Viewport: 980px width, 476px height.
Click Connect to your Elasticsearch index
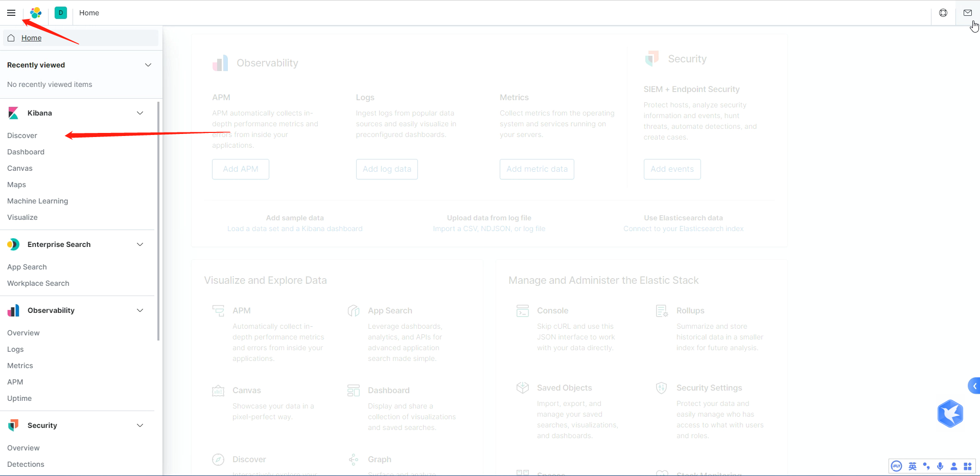[x=684, y=229]
